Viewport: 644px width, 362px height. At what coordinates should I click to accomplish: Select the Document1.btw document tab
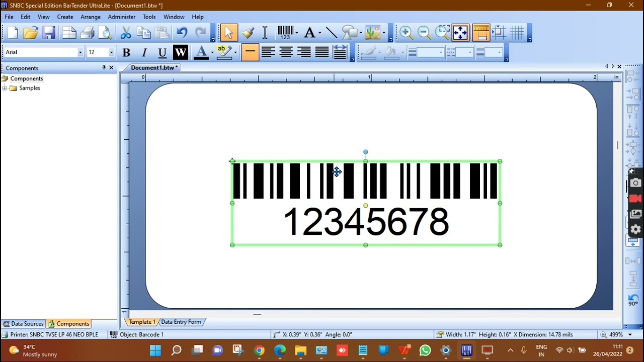(x=154, y=68)
